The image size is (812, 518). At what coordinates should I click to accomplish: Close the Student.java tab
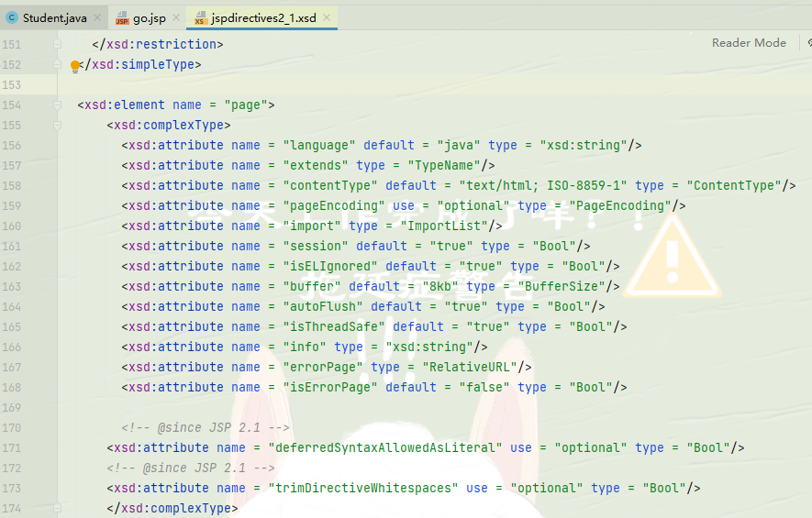97,17
